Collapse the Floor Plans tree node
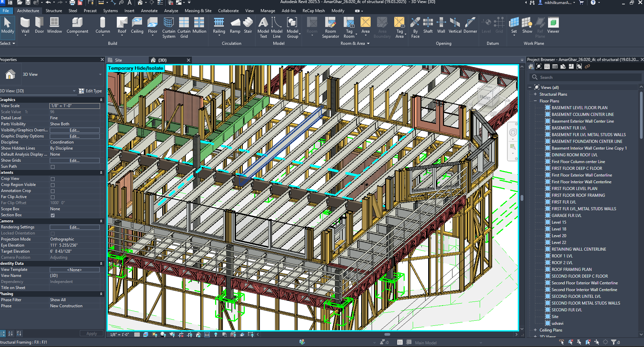Image resolution: width=644 pixels, height=347 pixels. [535, 101]
